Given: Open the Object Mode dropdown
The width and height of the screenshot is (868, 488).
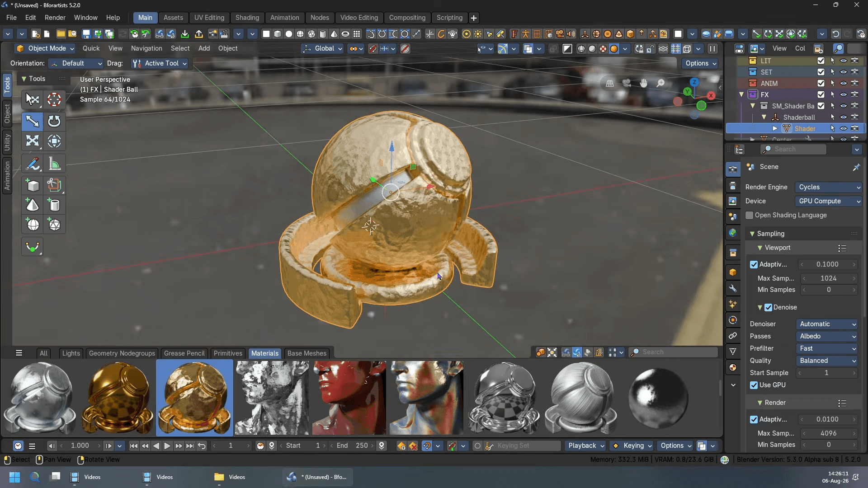Looking at the screenshot, I should pyautogui.click(x=45, y=48).
